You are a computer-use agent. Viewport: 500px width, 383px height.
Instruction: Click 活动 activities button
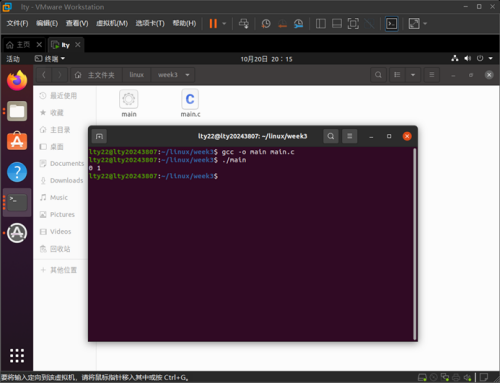(13, 59)
